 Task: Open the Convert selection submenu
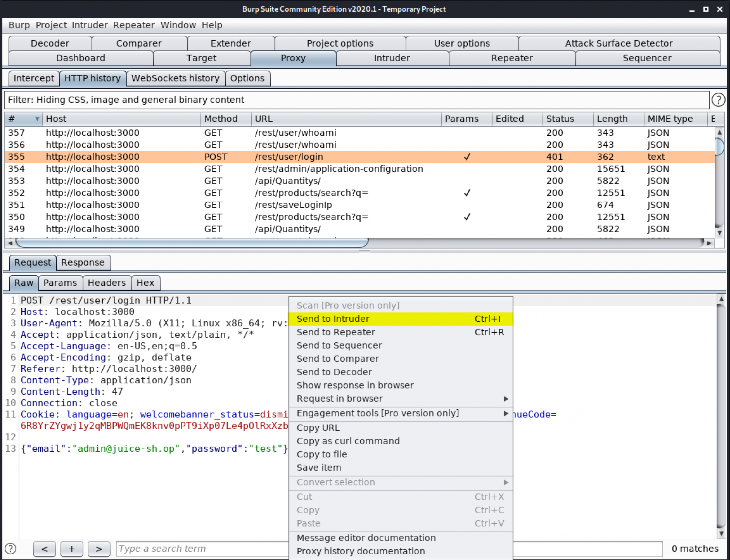[x=335, y=482]
